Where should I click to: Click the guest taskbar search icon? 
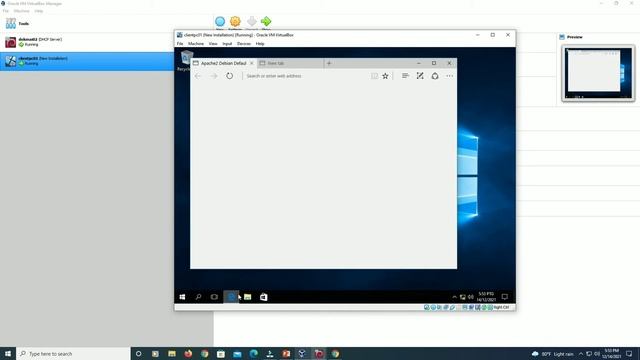[x=198, y=297]
